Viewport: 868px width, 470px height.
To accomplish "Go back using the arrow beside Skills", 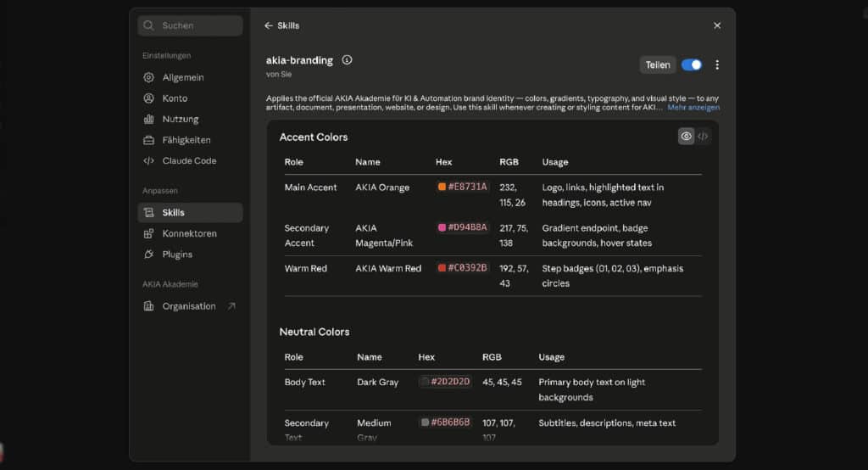I will (269, 25).
